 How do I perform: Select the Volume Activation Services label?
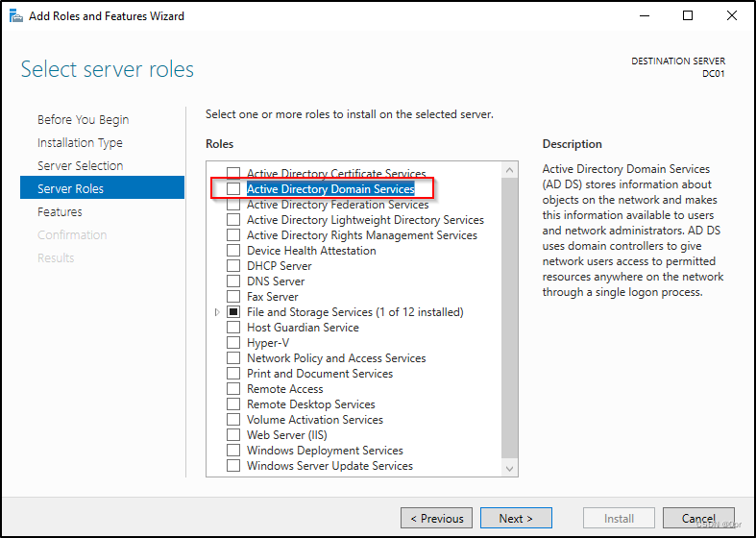click(x=315, y=420)
